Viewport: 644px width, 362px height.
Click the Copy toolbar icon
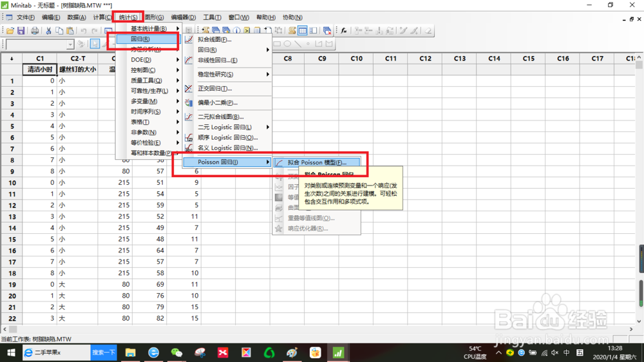(59, 31)
